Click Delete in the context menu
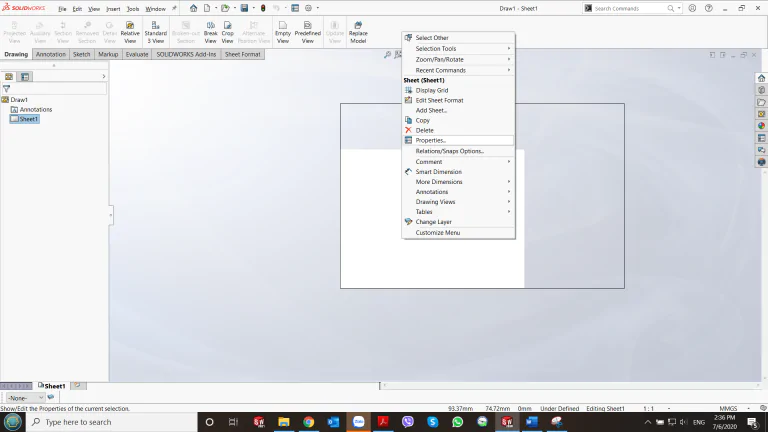 pyautogui.click(x=458, y=130)
